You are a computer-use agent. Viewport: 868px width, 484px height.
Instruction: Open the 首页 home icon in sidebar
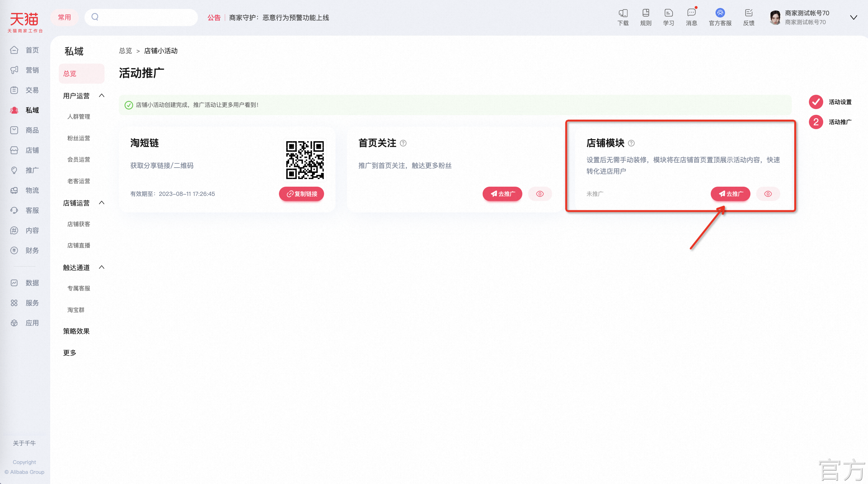[14, 50]
